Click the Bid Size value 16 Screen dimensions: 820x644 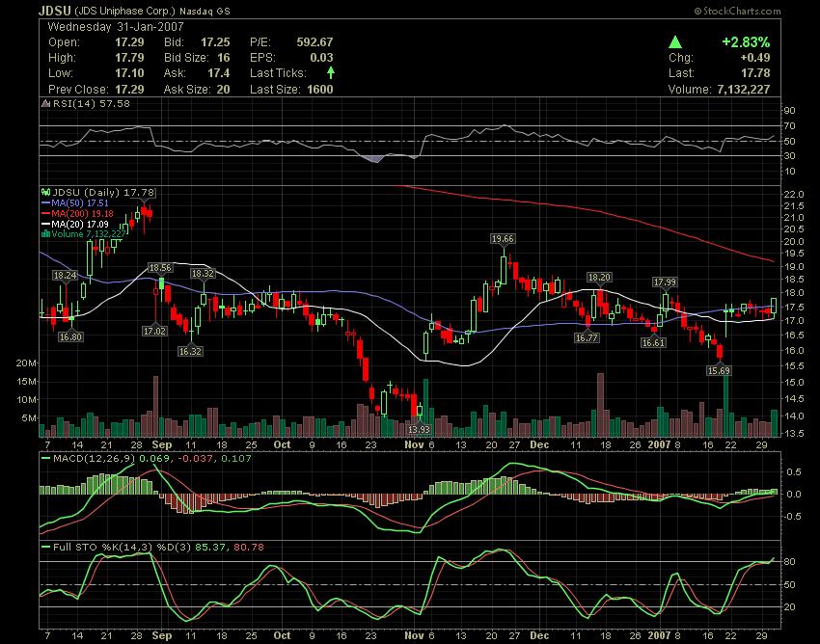(x=223, y=58)
